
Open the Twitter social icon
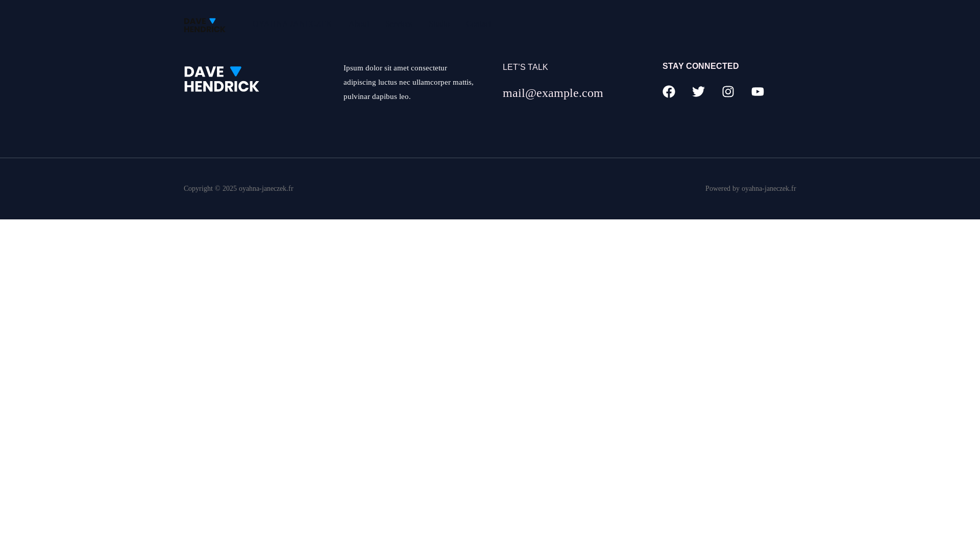point(698,91)
